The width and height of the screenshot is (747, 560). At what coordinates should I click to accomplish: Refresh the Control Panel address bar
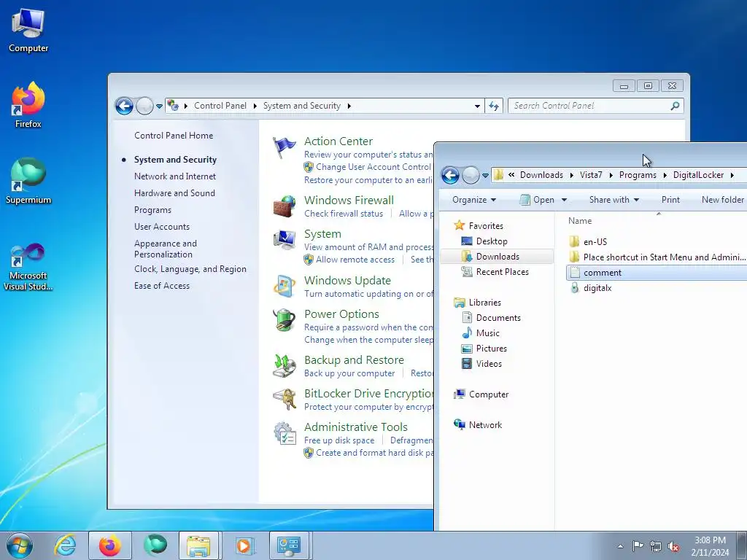494,106
